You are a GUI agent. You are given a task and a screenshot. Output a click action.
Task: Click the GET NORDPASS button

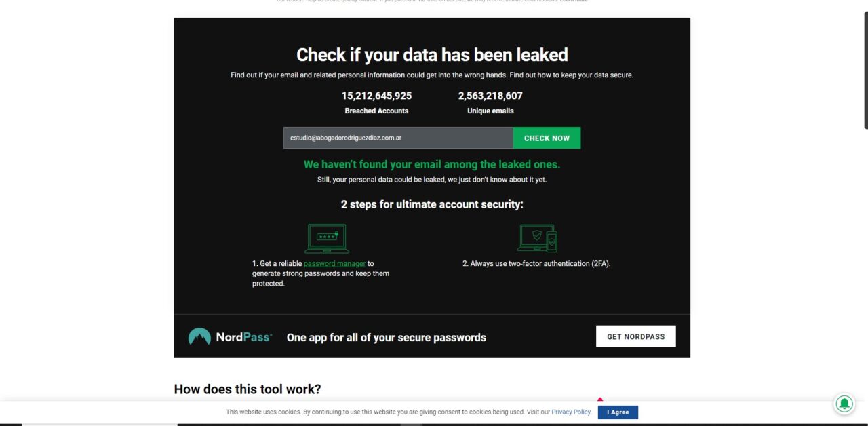(x=635, y=336)
